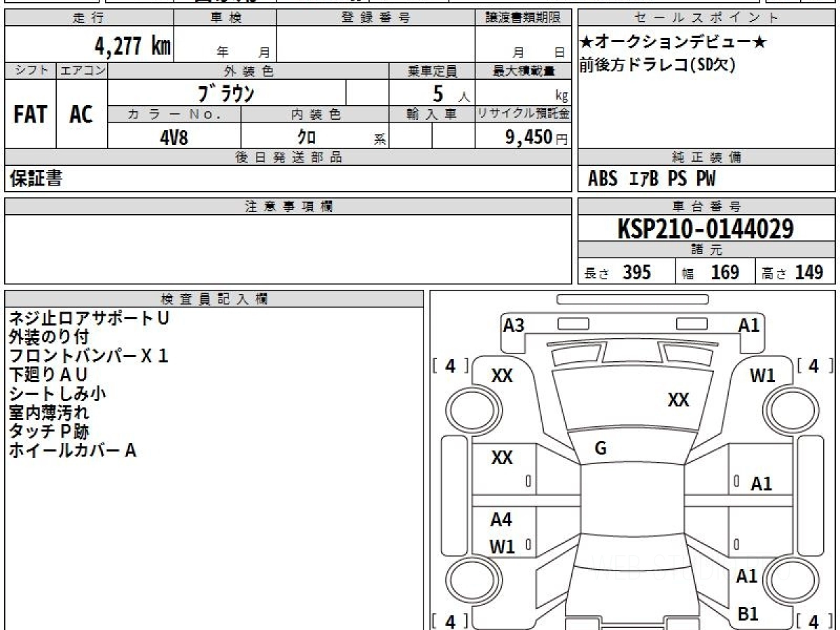Select the recycle fee 9,450円
The image size is (840, 630).
pos(537,137)
